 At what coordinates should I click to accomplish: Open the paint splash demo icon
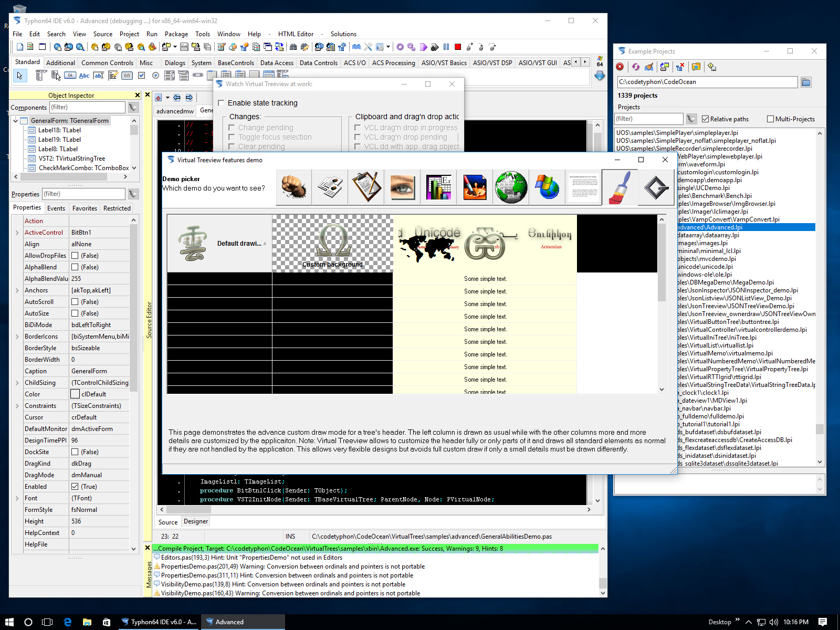click(x=475, y=187)
